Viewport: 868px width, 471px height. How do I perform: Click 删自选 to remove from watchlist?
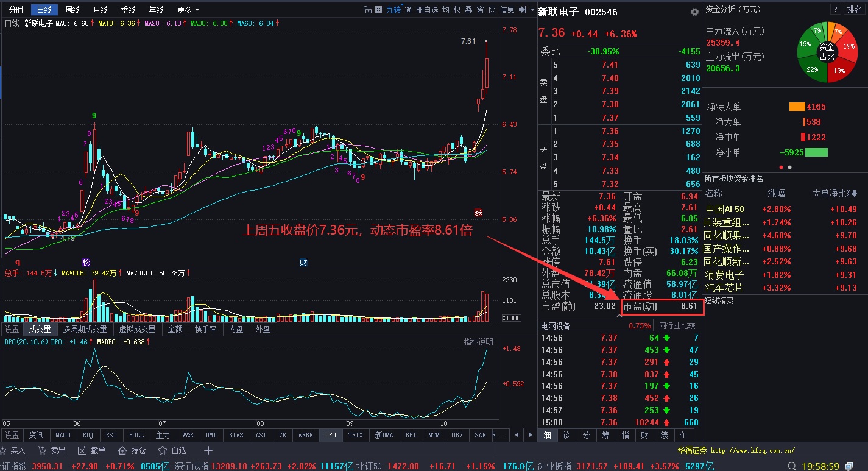click(x=427, y=10)
